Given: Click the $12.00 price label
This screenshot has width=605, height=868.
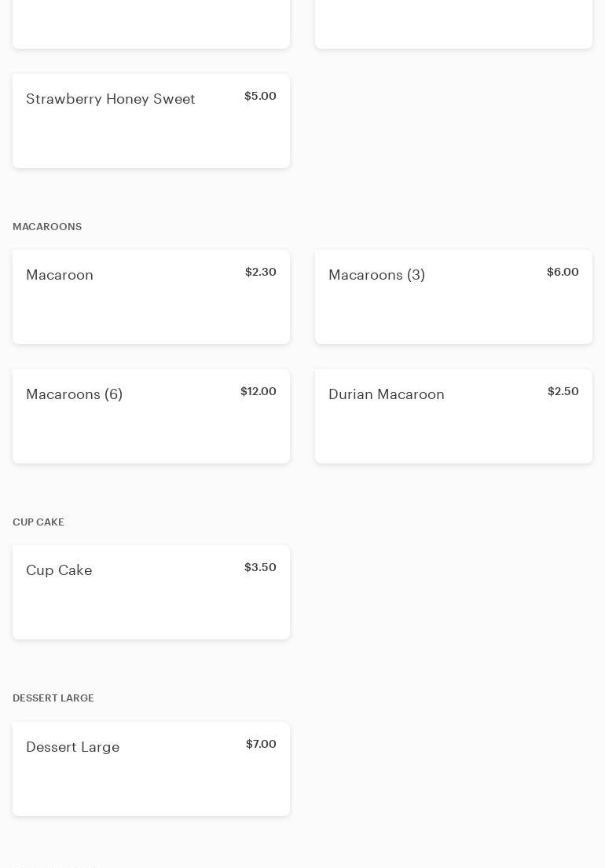Looking at the screenshot, I should 258,392.
